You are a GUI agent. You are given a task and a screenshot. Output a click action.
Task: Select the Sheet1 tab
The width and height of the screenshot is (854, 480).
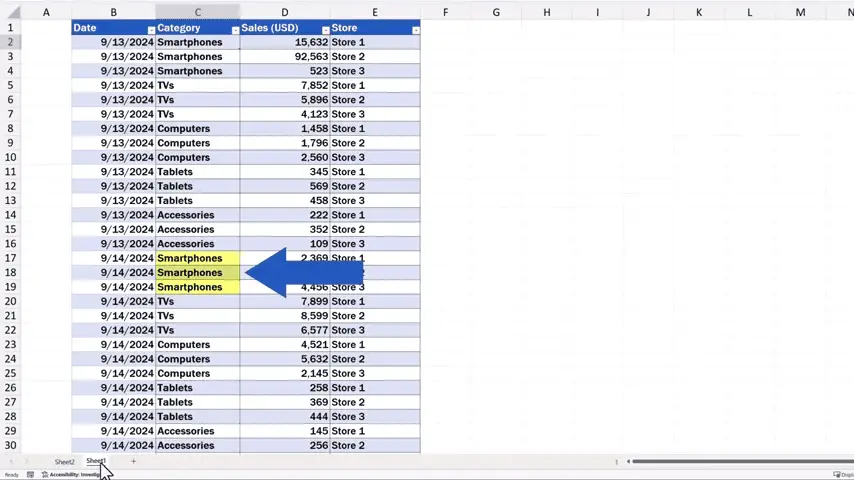(96, 462)
